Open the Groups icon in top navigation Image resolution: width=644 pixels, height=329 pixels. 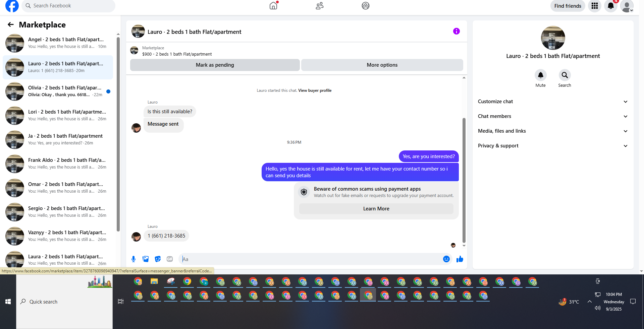(x=366, y=6)
